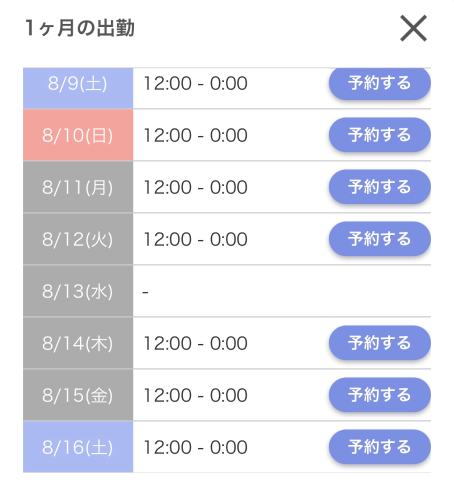Click 予約する in the 8/11(月) row
The width and height of the screenshot is (454, 480).
coord(380,187)
